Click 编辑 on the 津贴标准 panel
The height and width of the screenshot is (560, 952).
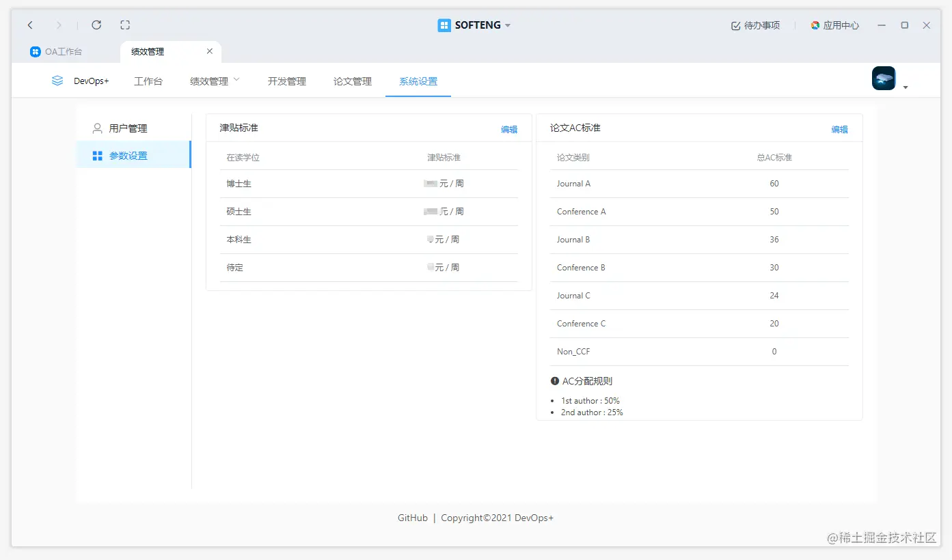509,129
